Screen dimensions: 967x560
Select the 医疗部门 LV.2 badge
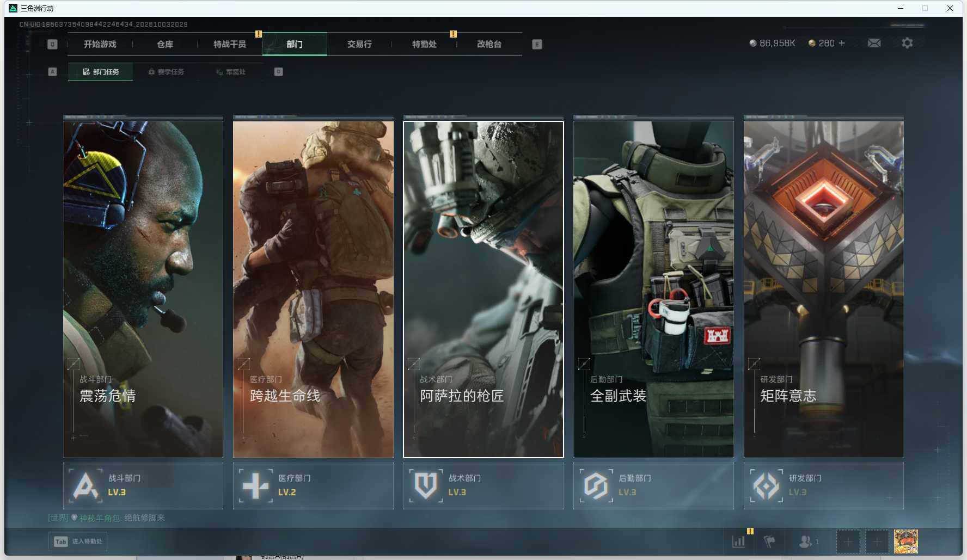pos(313,485)
